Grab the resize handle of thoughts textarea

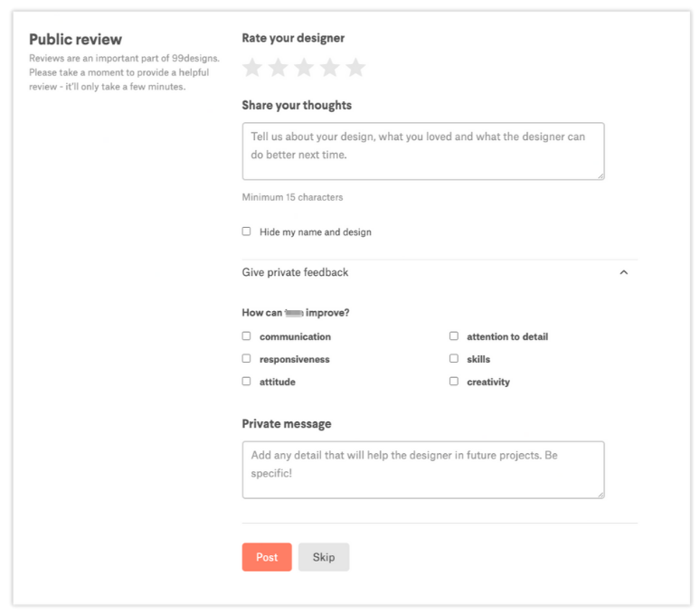(x=601, y=175)
